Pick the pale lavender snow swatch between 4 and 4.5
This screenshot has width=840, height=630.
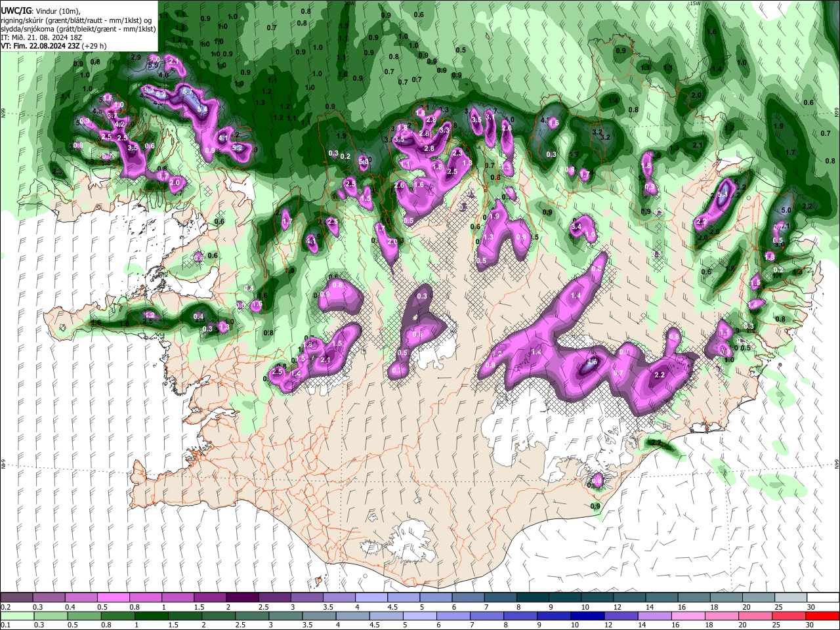(371, 598)
